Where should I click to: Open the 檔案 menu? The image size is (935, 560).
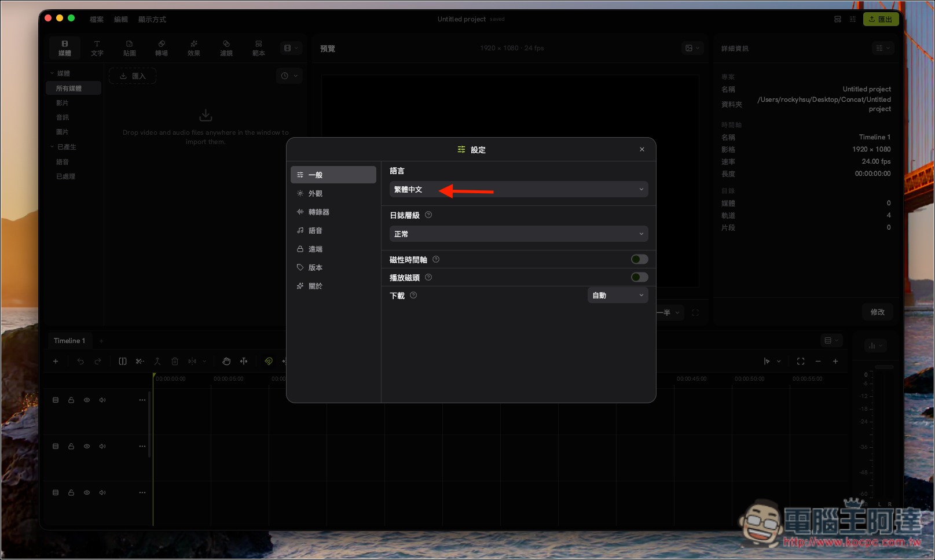pos(97,19)
